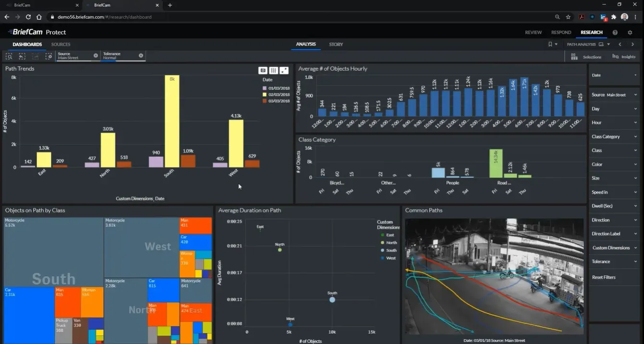Remove the Source Main Street filter
This screenshot has width=644, height=344.
(96, 56)
